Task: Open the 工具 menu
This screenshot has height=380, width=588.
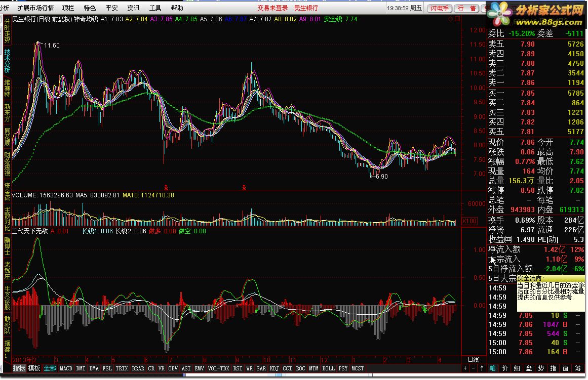Action: tap(155, 8)
